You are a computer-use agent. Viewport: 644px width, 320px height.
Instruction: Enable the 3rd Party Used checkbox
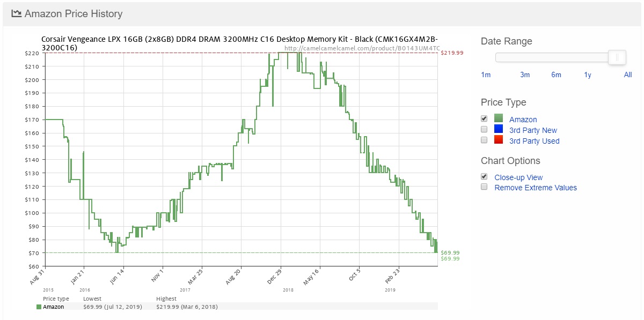pos(484,140)
